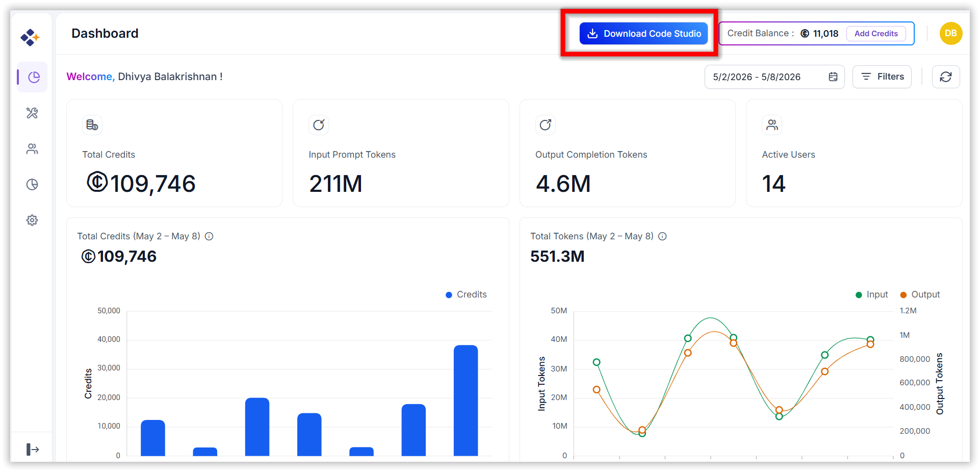Click the info icon beside Total Credits chart title
This screenshot has width=980, height=472.
click(x=209, y=236)
